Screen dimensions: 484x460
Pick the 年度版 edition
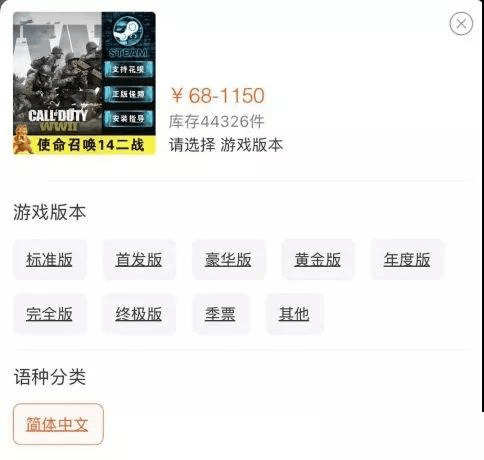[407, 260]
